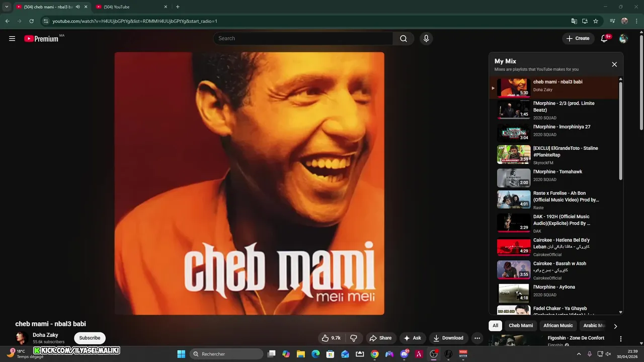644x362 pixels.
Task: Play Cairokee - Basrah w Atoh
Action: (x=553, y=270)
